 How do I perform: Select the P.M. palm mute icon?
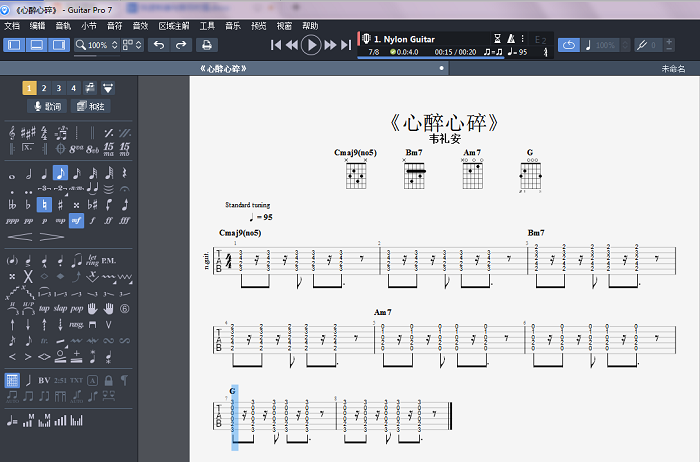108,260
